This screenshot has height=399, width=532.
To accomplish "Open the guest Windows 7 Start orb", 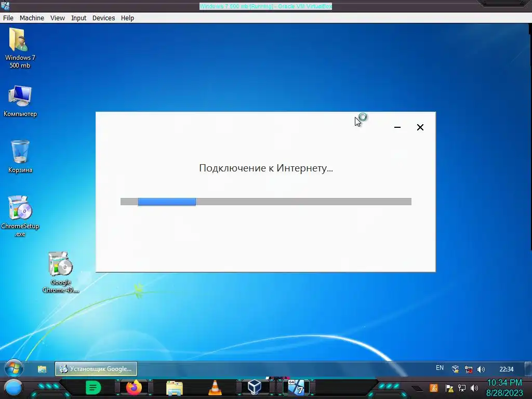I will pos(14,368).
